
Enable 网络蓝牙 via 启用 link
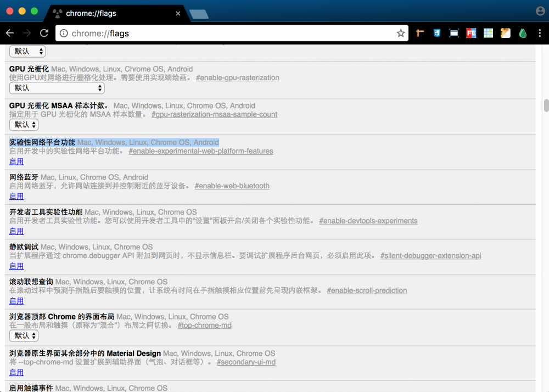(16, 197)
